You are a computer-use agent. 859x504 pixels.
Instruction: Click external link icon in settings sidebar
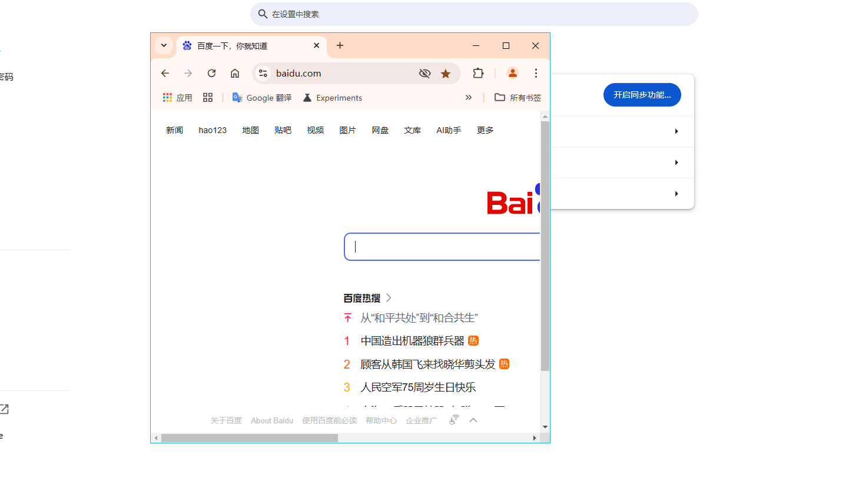point(4,409)
